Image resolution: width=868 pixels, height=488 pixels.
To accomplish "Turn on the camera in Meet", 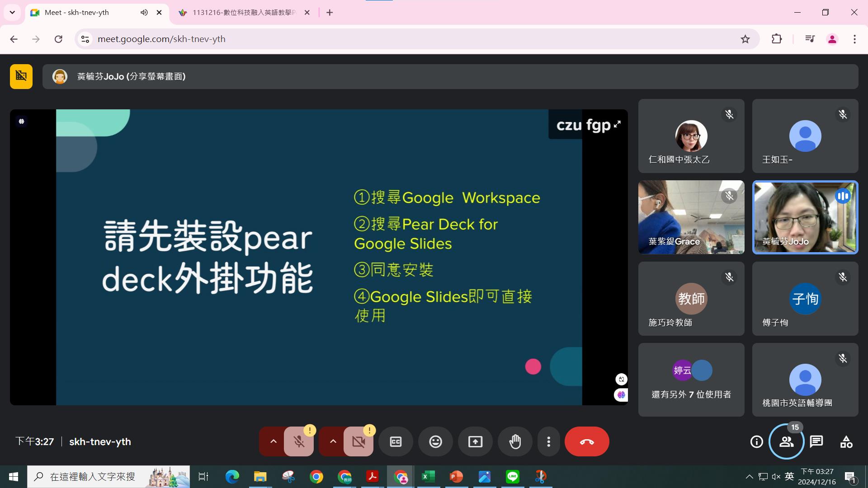I will (359, 442).
